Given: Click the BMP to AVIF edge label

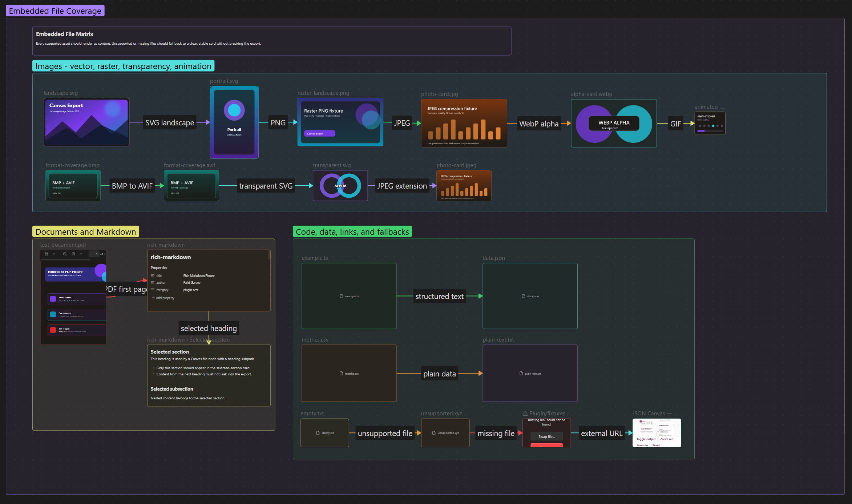Looking at the screenshot, I should click(x=132, y=186).
